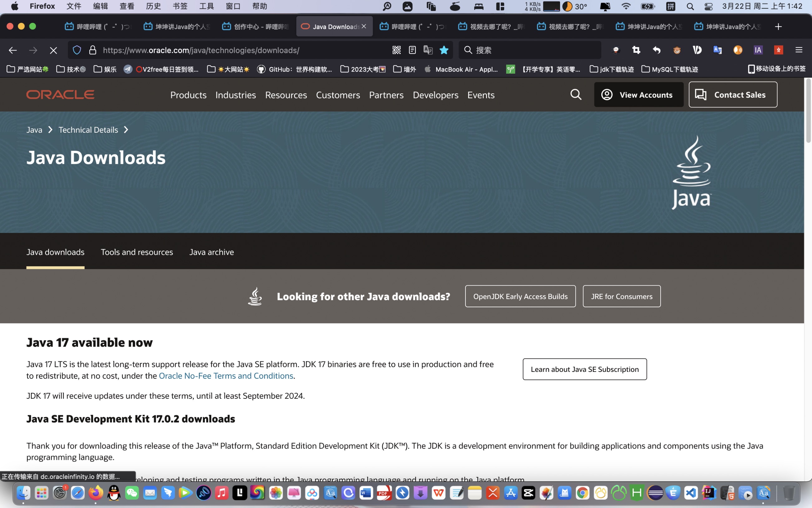812x508 pixels.
Task: Click the bookmark star icon in browser toolbar
Action: [x=445, y=50]
